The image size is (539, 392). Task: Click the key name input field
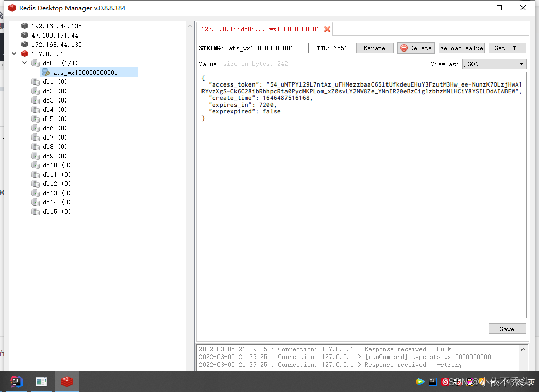267,48
